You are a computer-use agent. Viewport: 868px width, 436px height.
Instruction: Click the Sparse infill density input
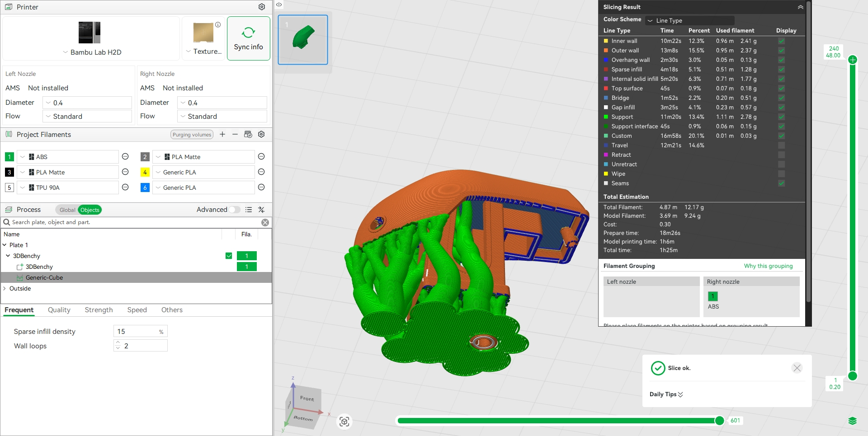[x=140, y=331]
